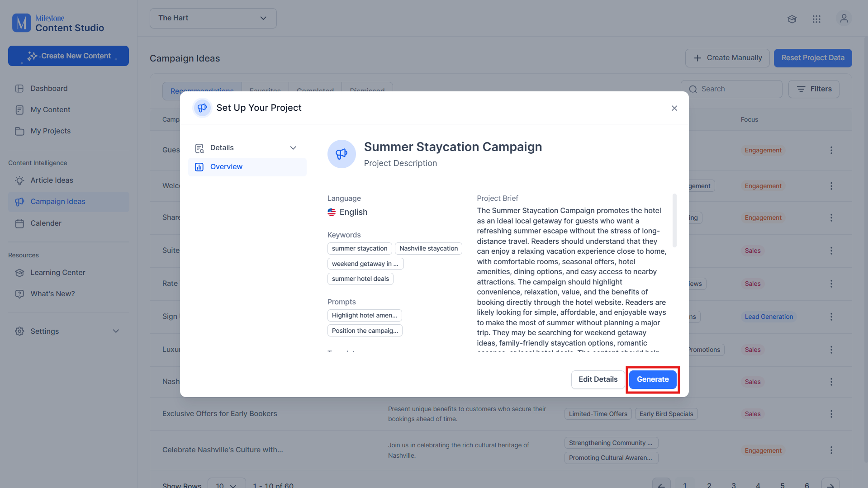Click the 'Position the campaig...' prompt chip
Image resolution: width=868 pixels, height=488 pixels.
click(365, 331)
